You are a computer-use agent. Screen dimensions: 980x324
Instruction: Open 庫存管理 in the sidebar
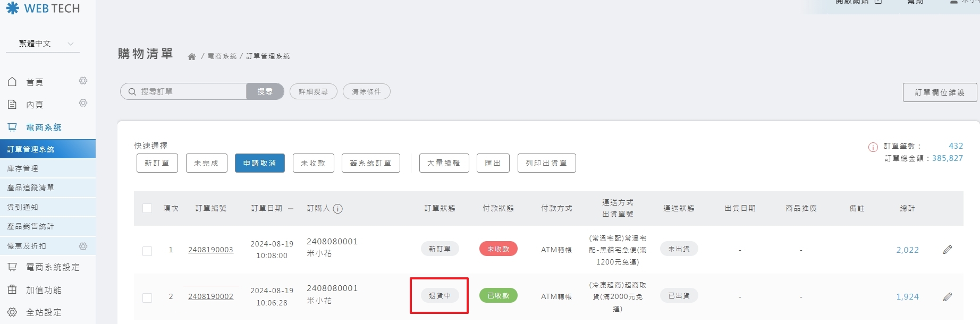[23, 168]
